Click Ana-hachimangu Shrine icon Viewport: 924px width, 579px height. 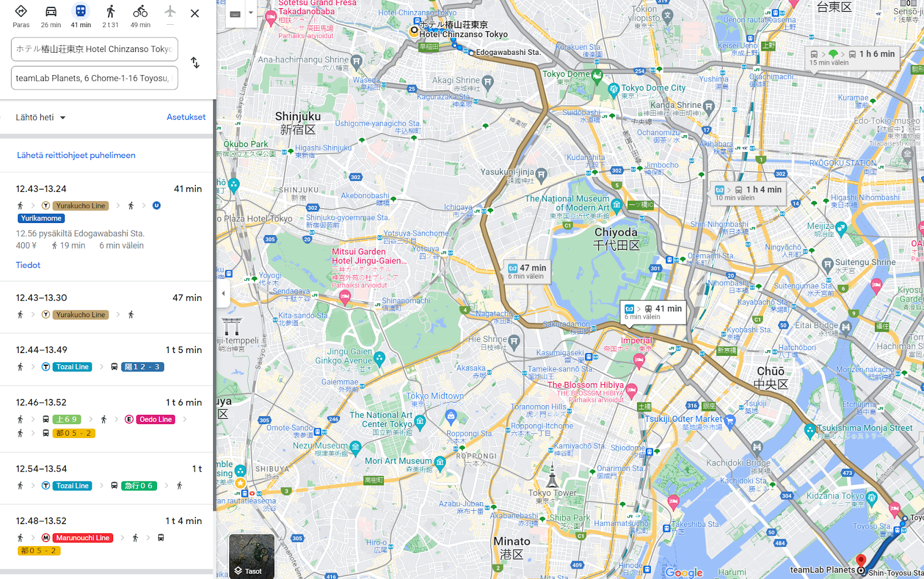tap(356, 61)
